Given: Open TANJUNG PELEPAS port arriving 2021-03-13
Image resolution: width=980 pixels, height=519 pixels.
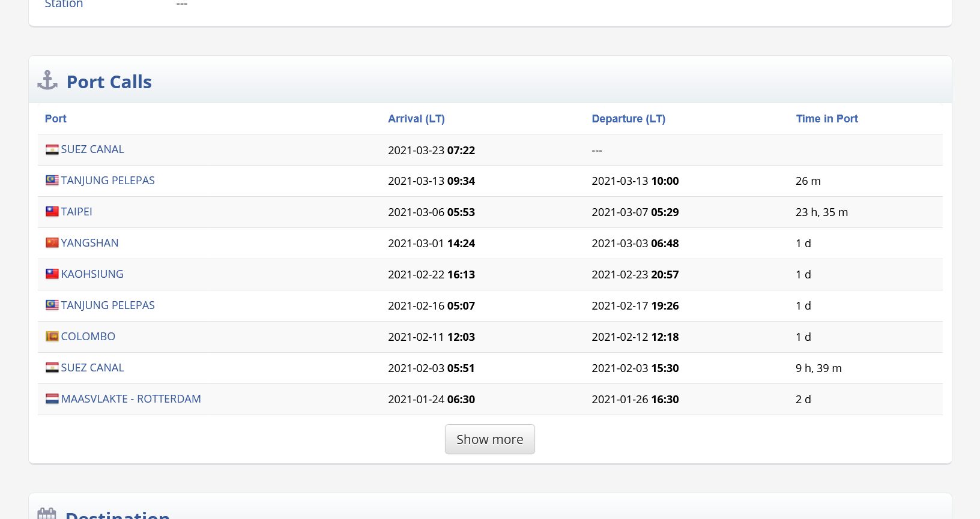Looking at the screenshot, I should 108,181.
